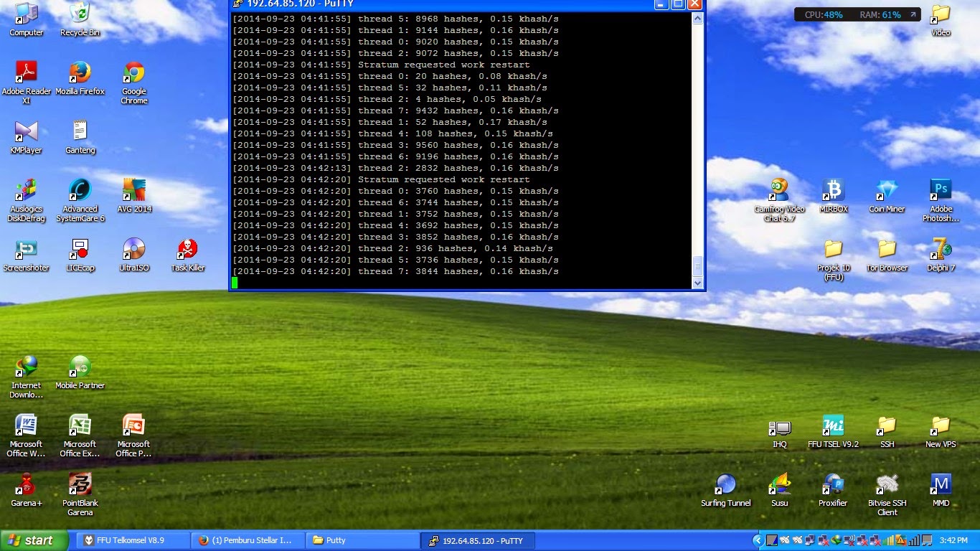Image resolution: width=980 pixels, height=551 pixels.
Task: Click the 04:42:20 'Stratum requested work restart' line
Action: (382, 179)
